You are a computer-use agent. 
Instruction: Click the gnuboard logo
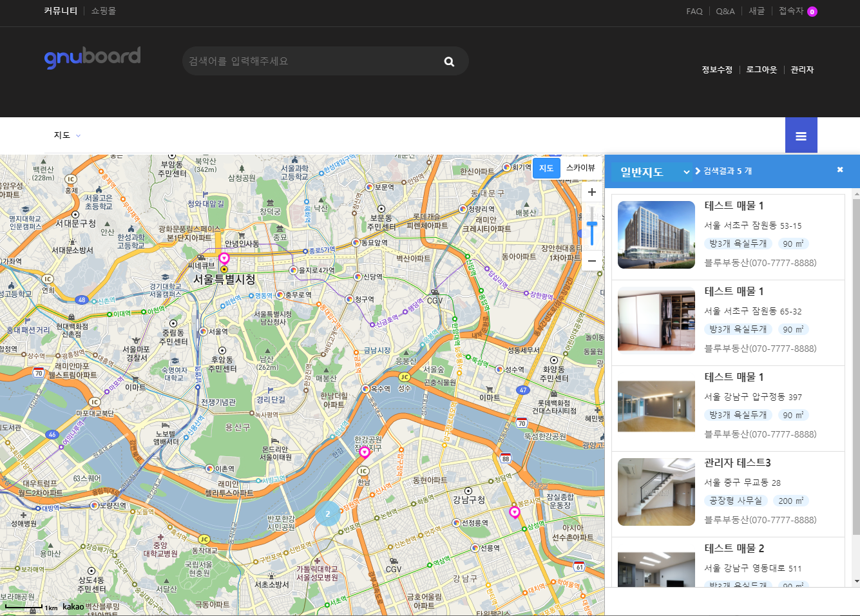92,58
